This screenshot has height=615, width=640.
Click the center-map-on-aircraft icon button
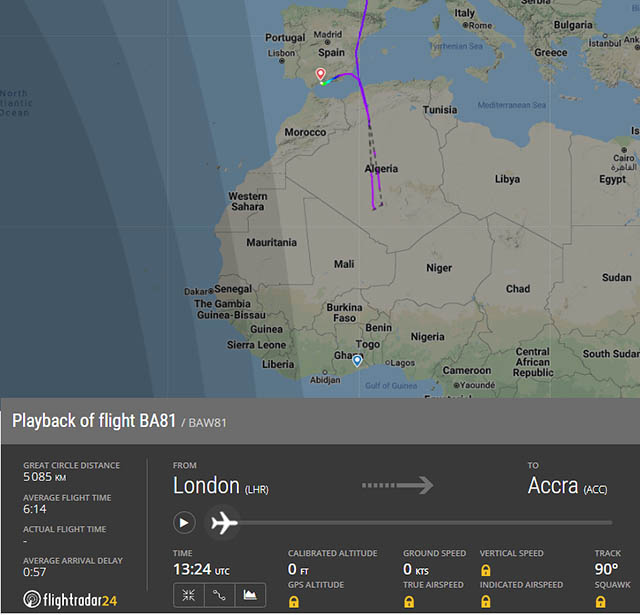click(x=187, y=596)
